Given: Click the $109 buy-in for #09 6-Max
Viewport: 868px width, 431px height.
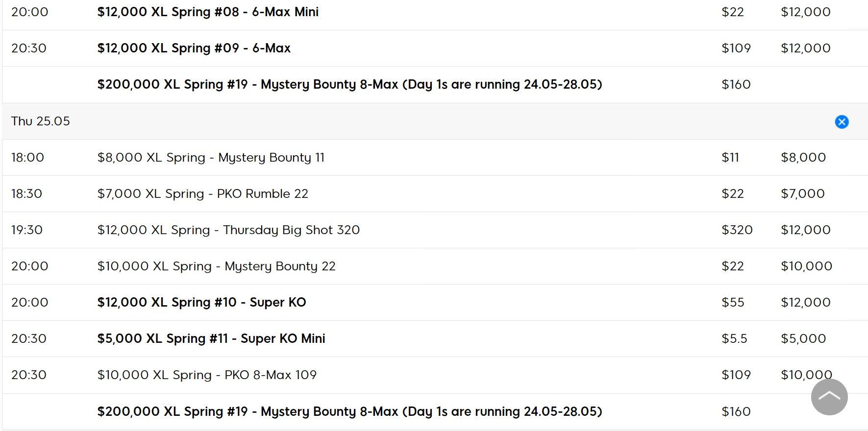Looking at the screenshot, I should 736,48.
